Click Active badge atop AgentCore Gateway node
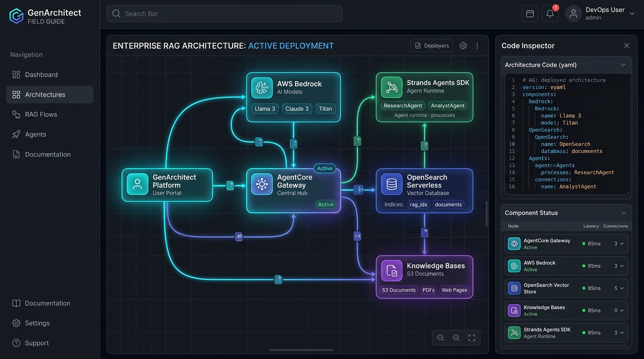Image resolution: width=644 pixels, height=359 pixels. [x=325, y=168]
